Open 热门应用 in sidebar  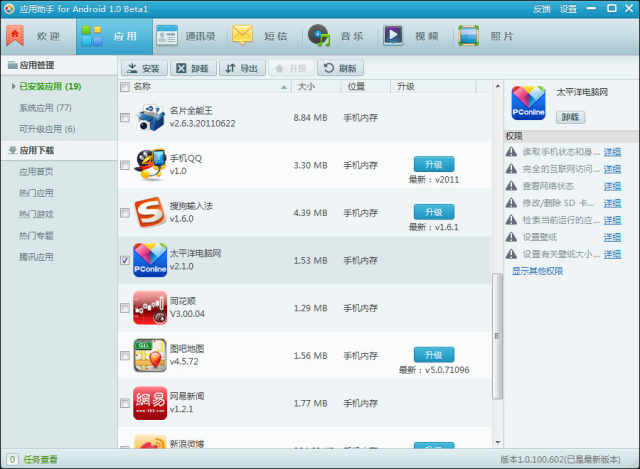click(36, 193)
